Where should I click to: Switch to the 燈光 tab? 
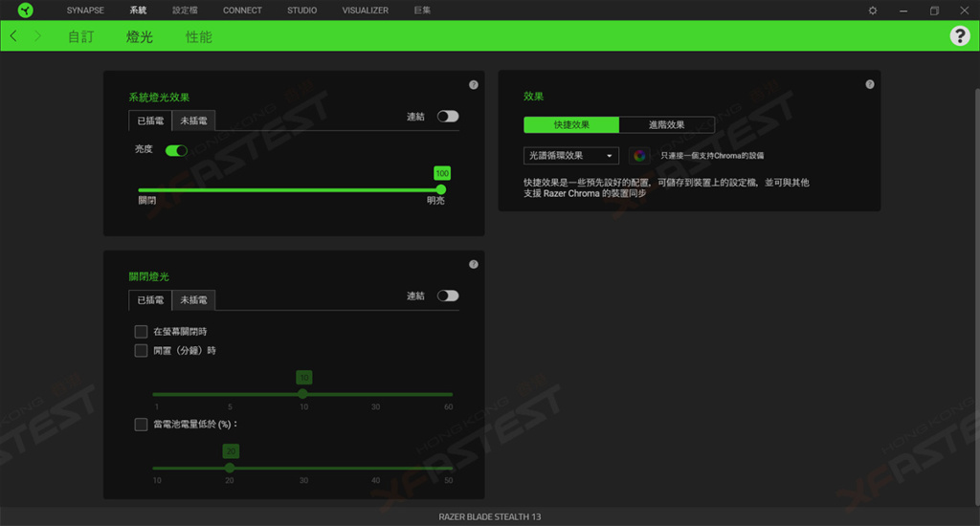[x=140, y=37]
